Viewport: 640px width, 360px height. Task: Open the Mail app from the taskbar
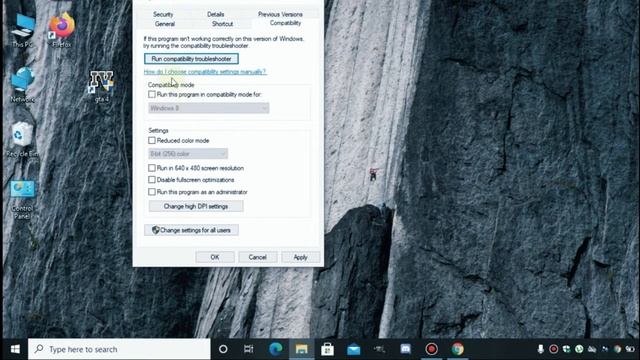(x=353, y=349)
